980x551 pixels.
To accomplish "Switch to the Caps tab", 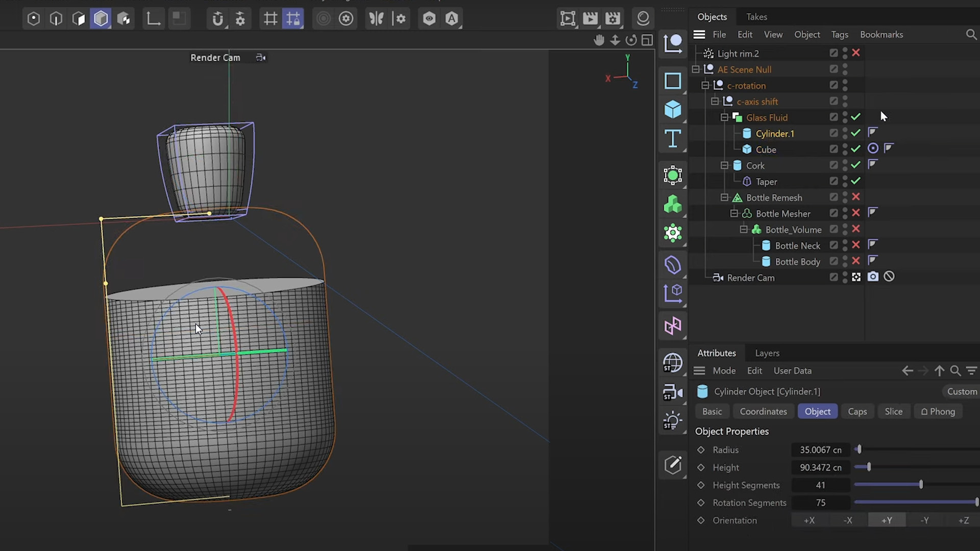I will tap(857, 411).
